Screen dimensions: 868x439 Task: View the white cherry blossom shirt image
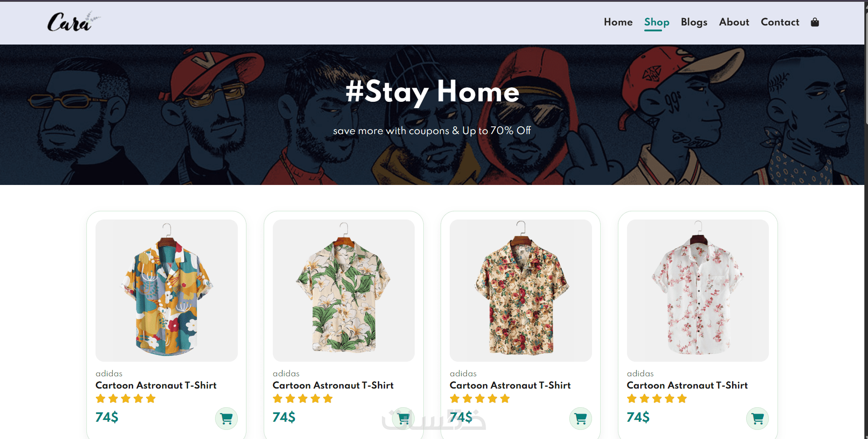(x=697, y=290)
